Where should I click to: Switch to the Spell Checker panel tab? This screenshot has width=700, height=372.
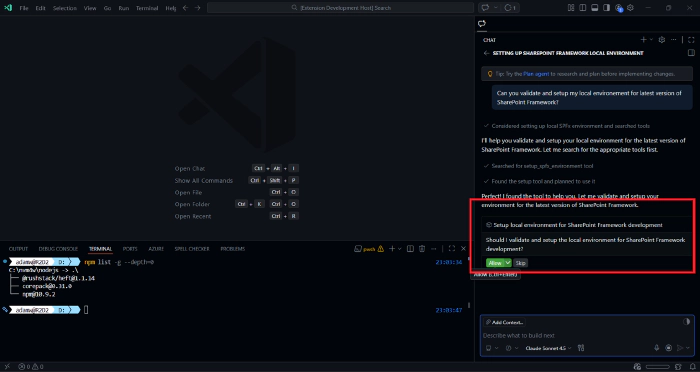point(192,249)
